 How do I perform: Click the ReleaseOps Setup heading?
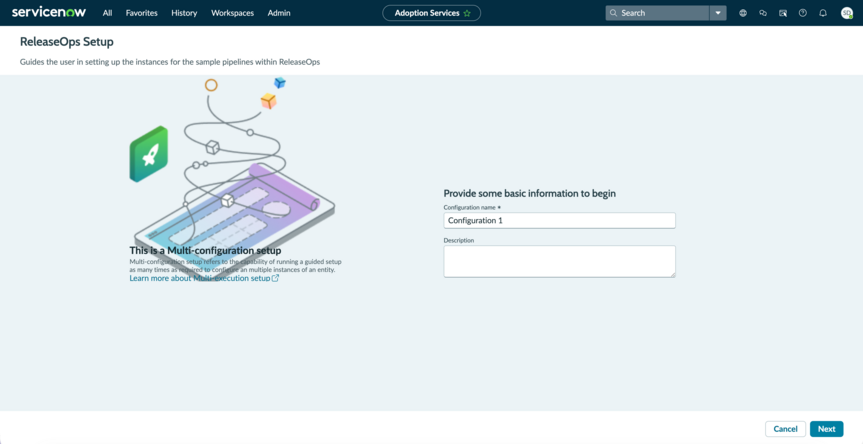(67, 41)
